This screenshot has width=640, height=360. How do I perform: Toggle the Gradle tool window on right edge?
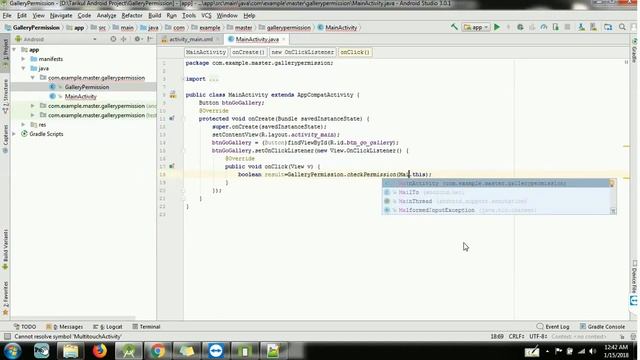pos(634,50)
